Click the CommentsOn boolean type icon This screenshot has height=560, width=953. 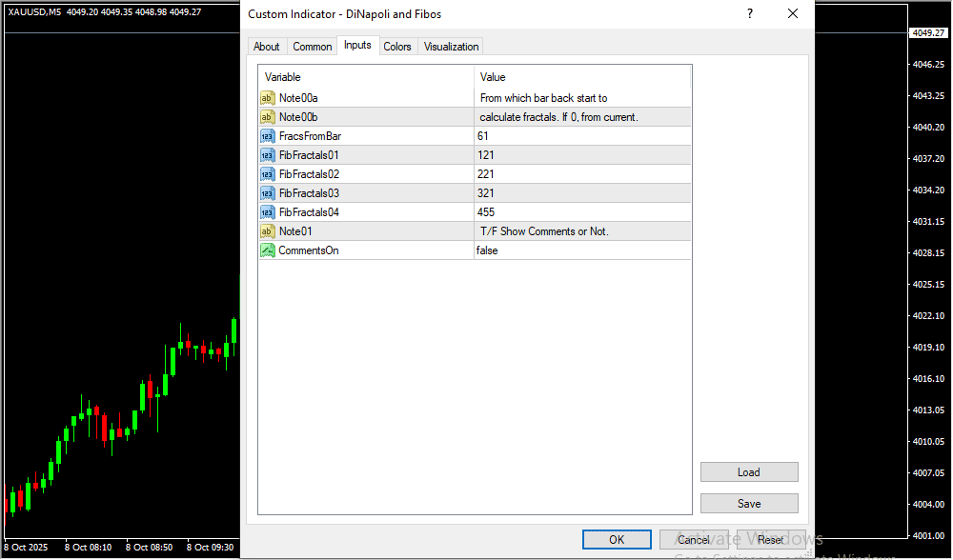tap(268, 250)
